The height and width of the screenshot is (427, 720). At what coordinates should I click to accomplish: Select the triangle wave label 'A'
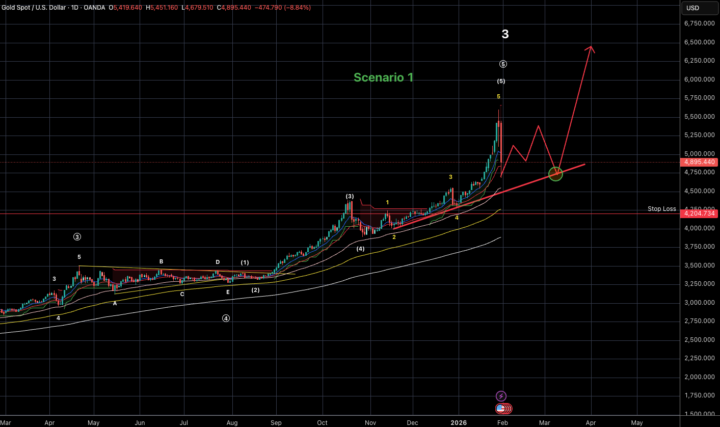(115, 303)
